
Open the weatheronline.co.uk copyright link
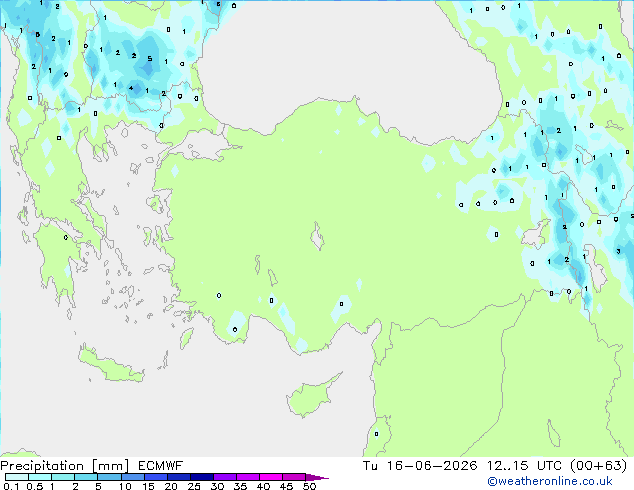(550, 482)
